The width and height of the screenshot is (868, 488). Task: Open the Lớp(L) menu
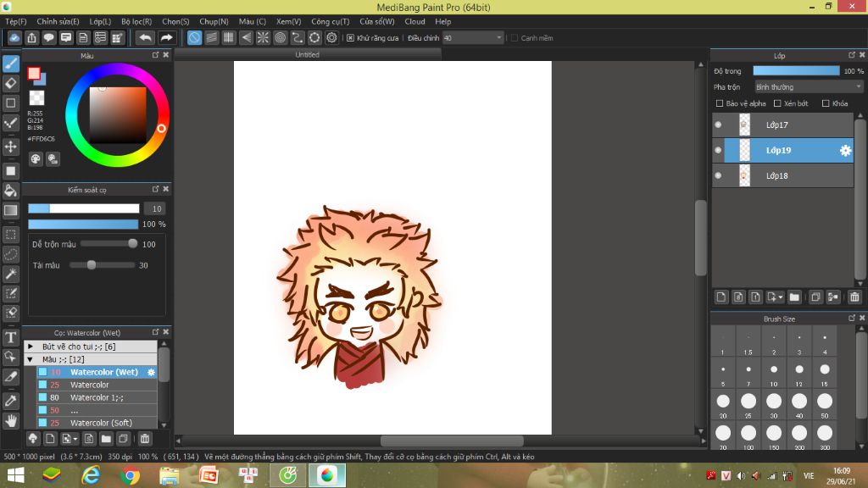(100, 21)
